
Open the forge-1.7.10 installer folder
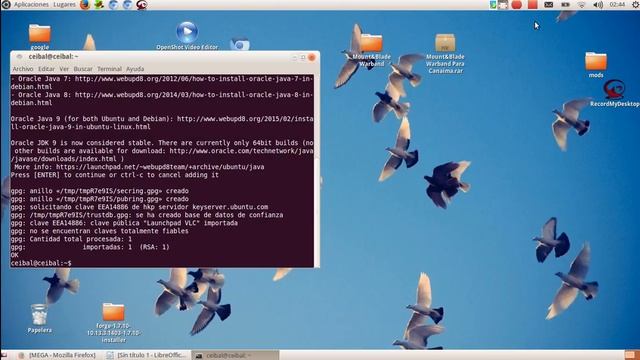point(113,322)
